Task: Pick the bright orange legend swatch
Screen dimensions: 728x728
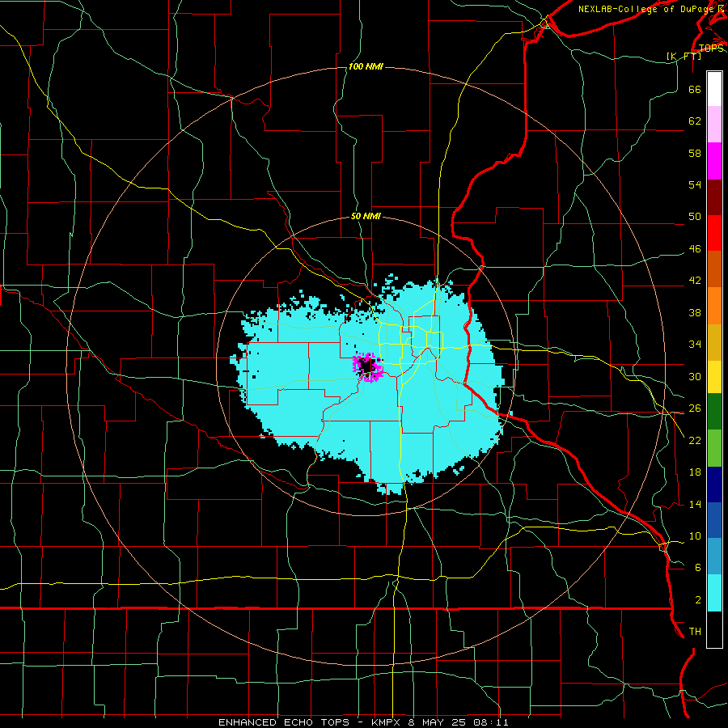Action: point(714,306)
